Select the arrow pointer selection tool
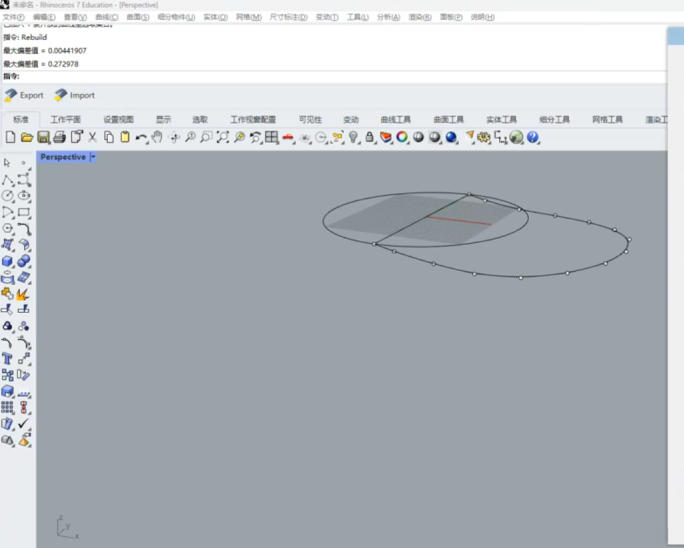Screen dimensions: 684x548 coord(7,163)
